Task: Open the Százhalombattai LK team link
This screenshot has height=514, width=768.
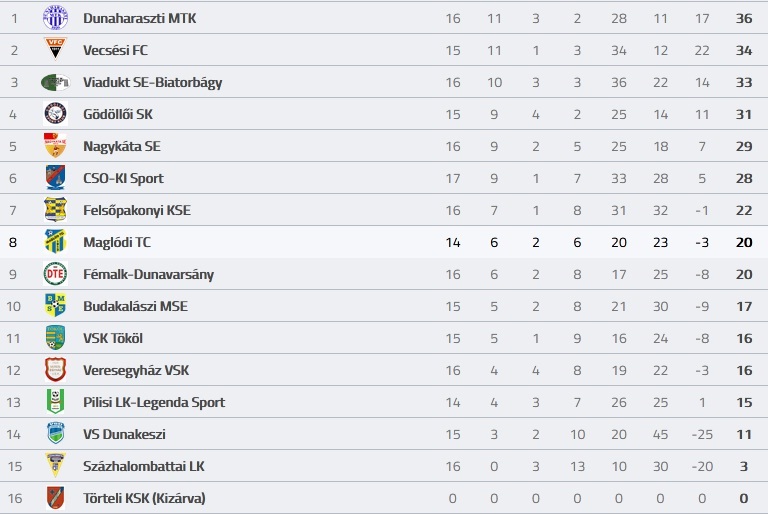Action: coord(144,466)
